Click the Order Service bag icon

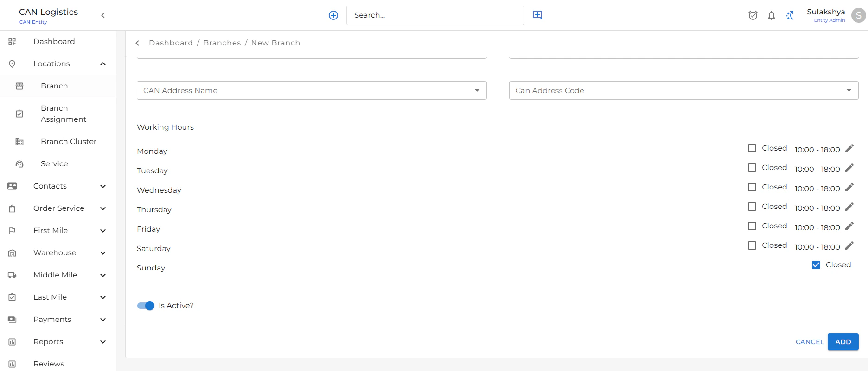tap(12, 208)
